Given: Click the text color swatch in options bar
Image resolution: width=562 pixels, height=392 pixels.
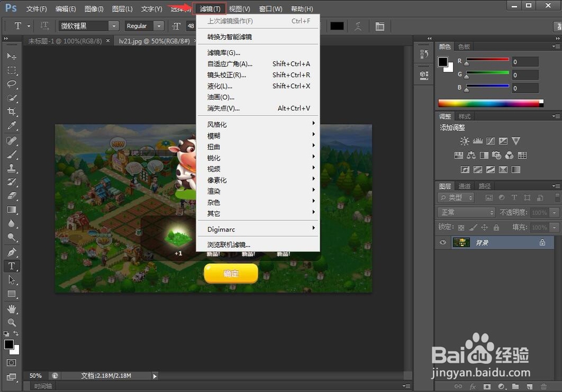Looking at the screenshot, I should tap(337, 26).
